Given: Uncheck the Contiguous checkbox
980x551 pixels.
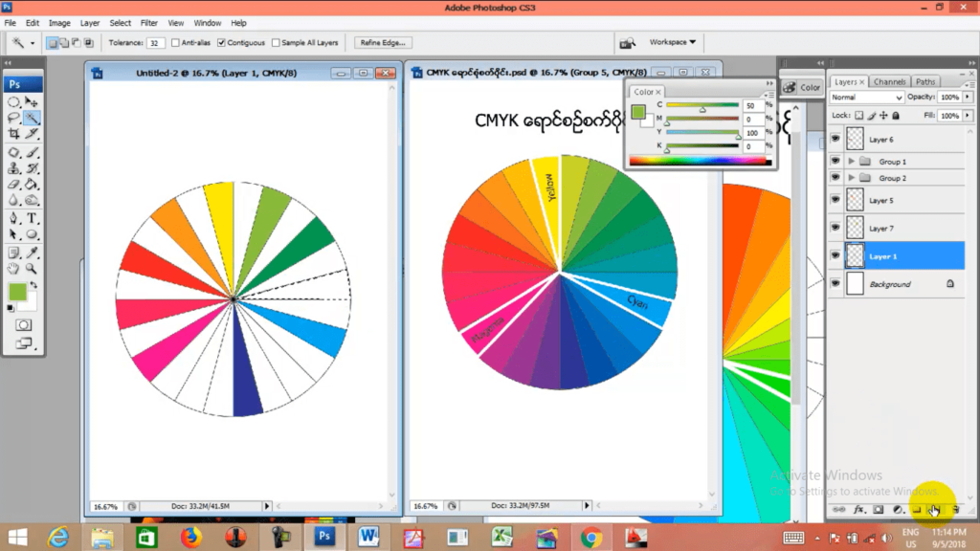Looking at the screenshot, I should (x=221, y=42).
